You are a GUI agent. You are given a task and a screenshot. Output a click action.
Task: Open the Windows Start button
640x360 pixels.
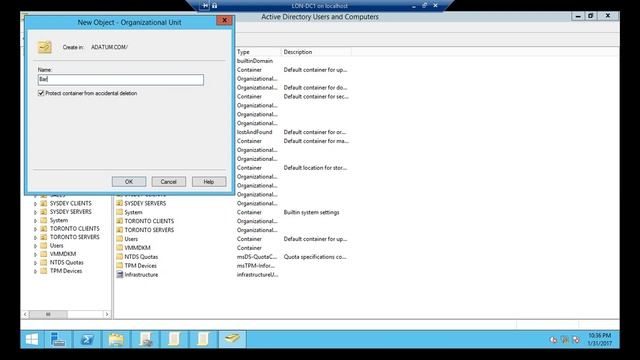[32, 339]
